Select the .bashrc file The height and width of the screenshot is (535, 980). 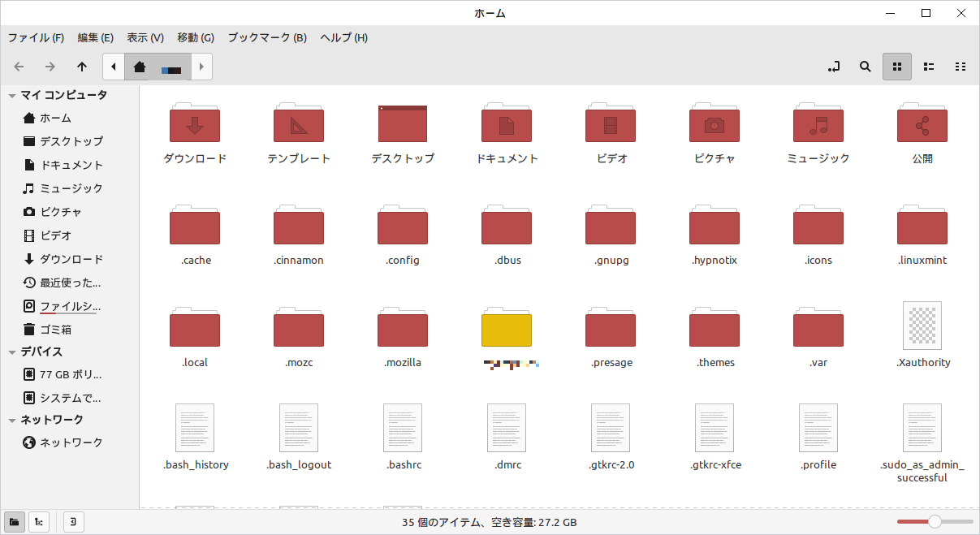[403, 428]
